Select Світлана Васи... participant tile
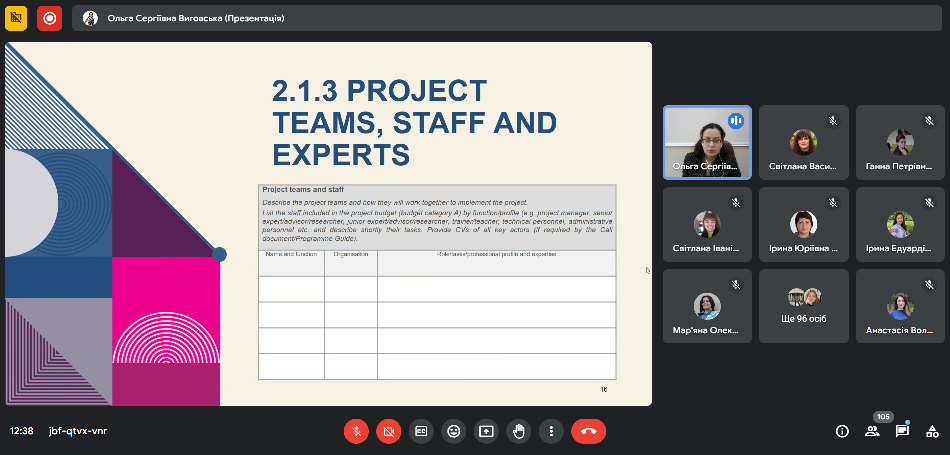The image size is (950, 455). click(x=803, y=142)
